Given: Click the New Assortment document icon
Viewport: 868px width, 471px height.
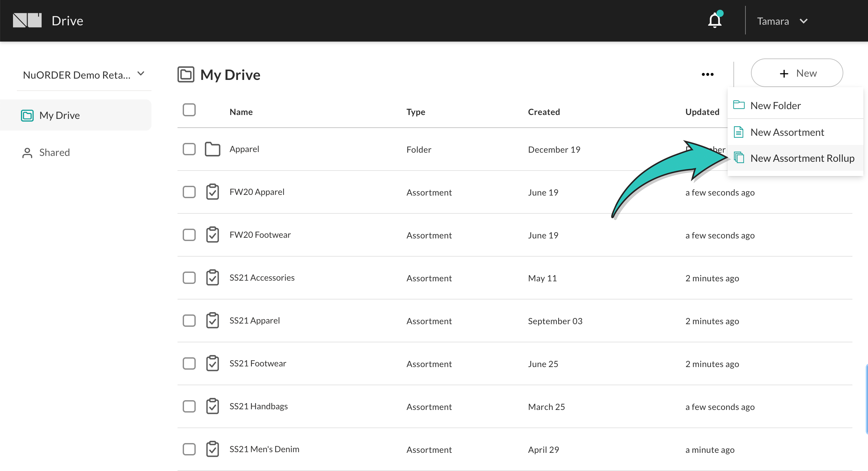Looking at the screenshot, I should (x=739, y=132).
